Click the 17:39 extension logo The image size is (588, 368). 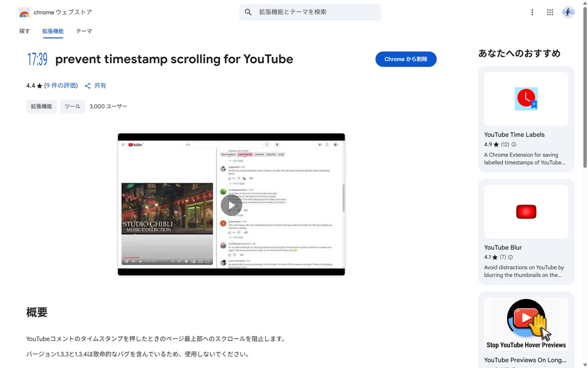pyautogui.click(x=37, y=59)
